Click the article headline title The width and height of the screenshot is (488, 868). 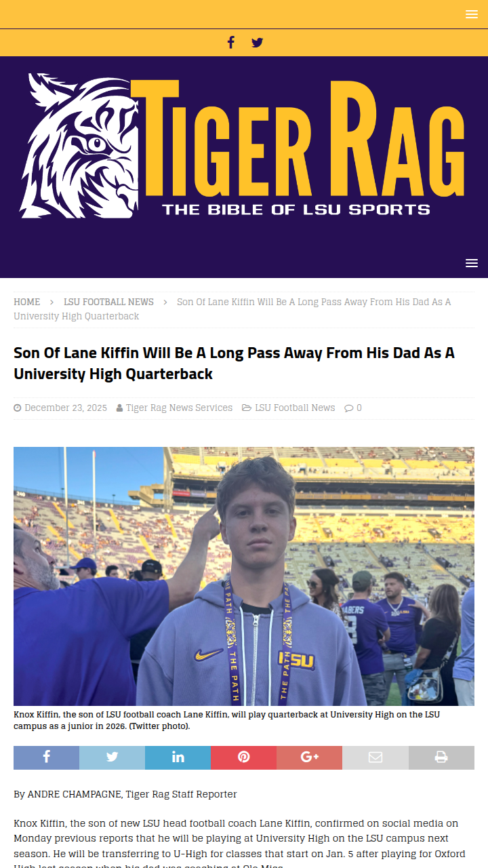point(234,363)
